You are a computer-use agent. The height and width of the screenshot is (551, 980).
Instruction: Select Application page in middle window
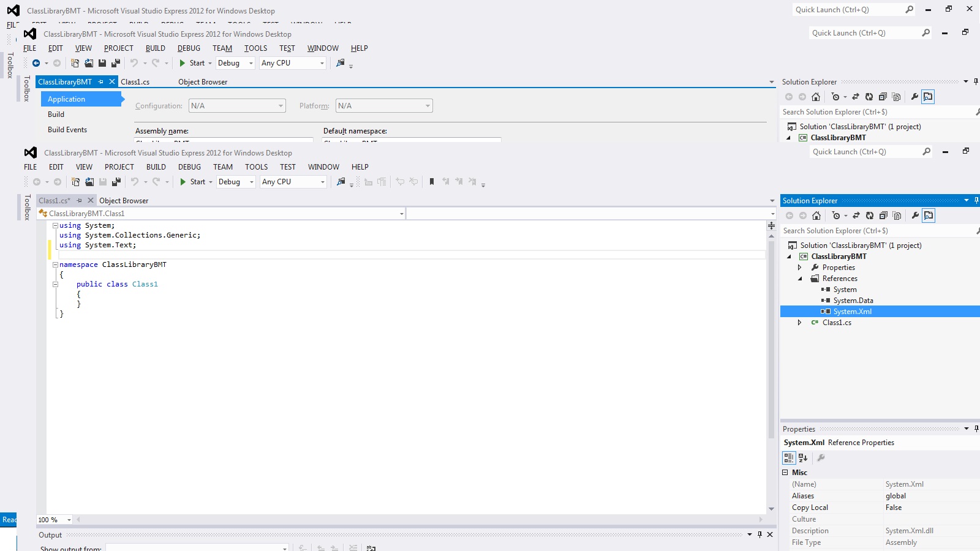click(81, 99)
